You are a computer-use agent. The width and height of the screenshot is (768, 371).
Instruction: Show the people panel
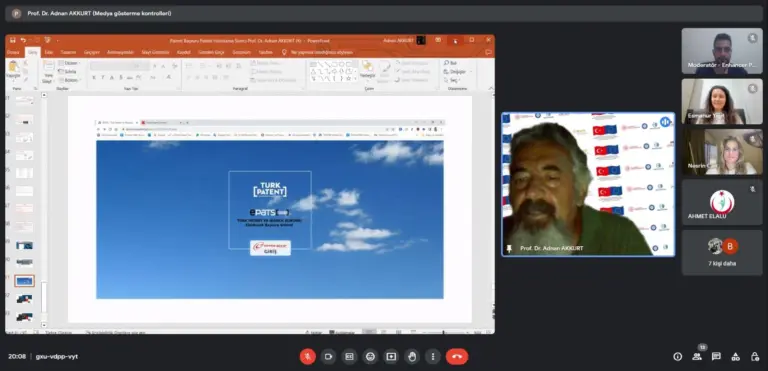(x=697, y=357)
